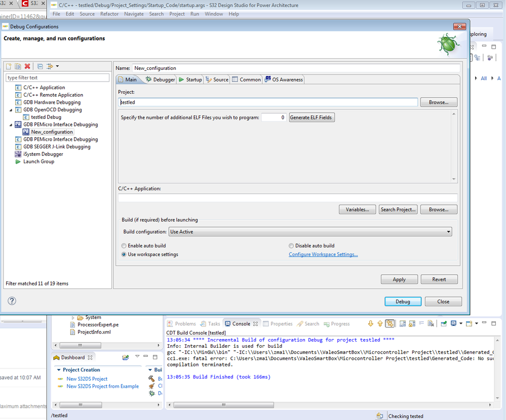Open the Build configuration Use Active dropdown
Viewport: 506px width, 420px height.
310,232
